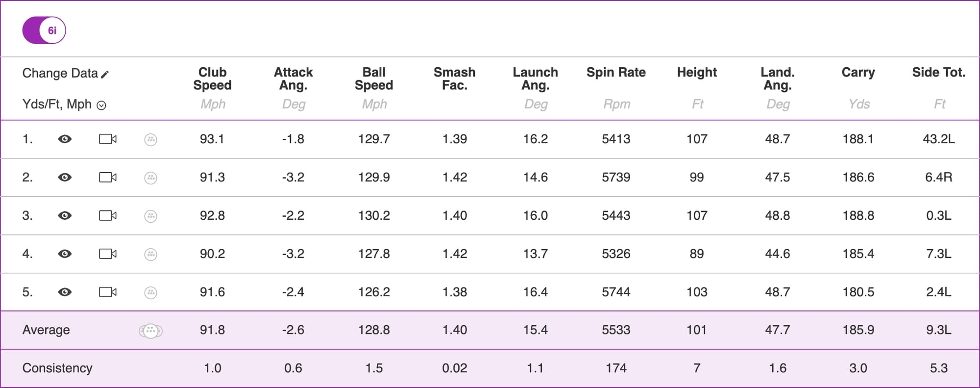Expand the Yds/Ft, Mph units dropdown
980x388 pixels.
tap(101, 105)
